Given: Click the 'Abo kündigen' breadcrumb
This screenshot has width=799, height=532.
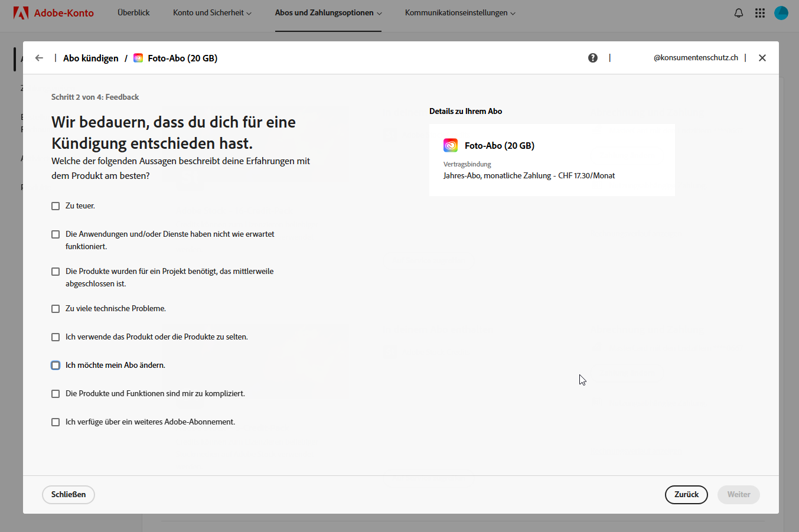Looking at the screenshot, I should point(91,58).
